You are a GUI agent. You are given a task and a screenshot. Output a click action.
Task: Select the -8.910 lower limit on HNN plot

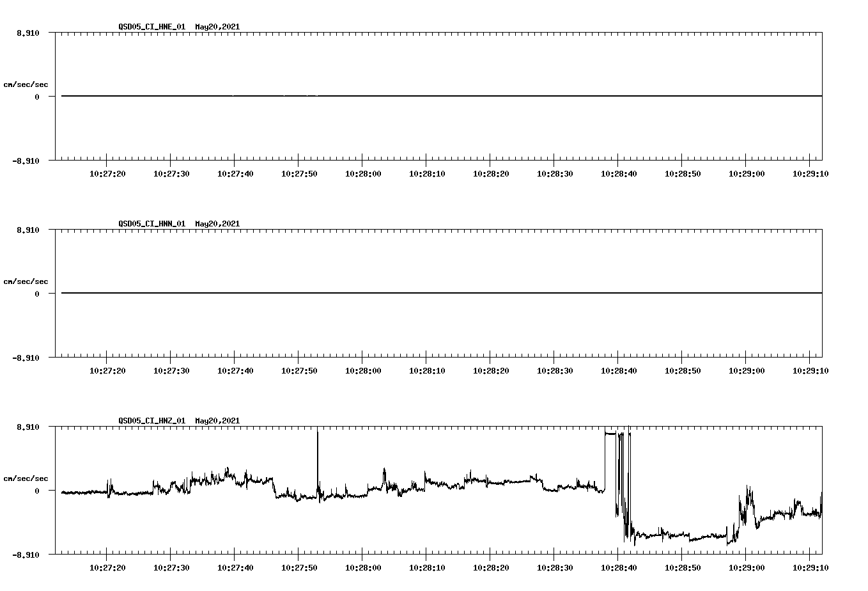26,358
